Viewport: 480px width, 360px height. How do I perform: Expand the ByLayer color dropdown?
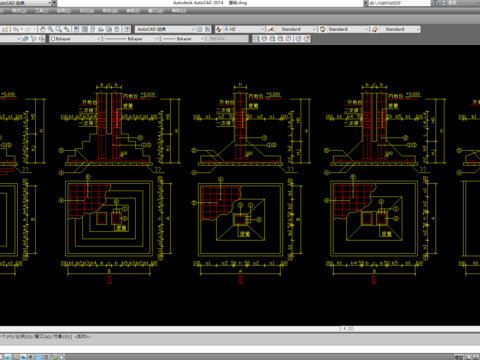[75, 39]
